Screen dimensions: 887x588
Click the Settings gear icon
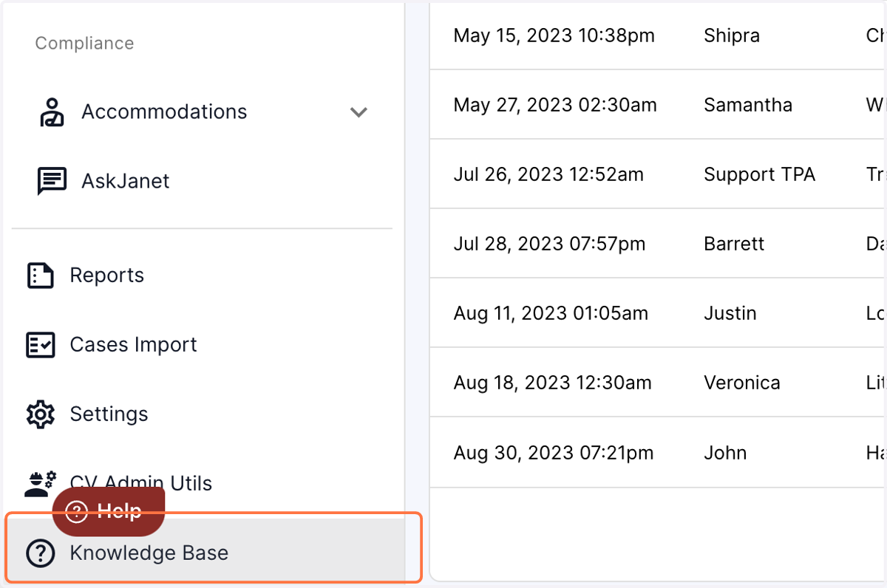pyautogui.click(x=40, y=414)
